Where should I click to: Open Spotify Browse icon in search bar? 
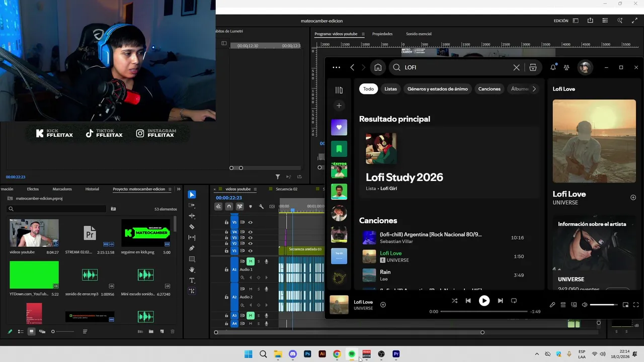pos(533,67)
